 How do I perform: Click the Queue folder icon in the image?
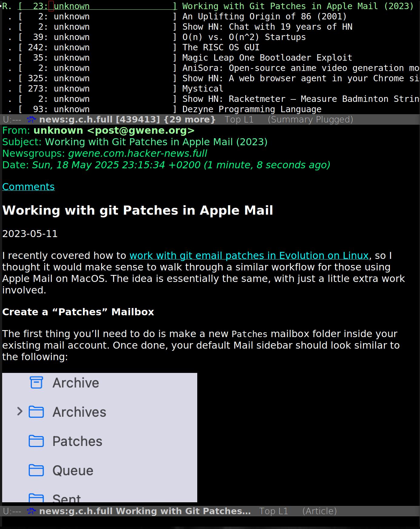click(36, 470)
